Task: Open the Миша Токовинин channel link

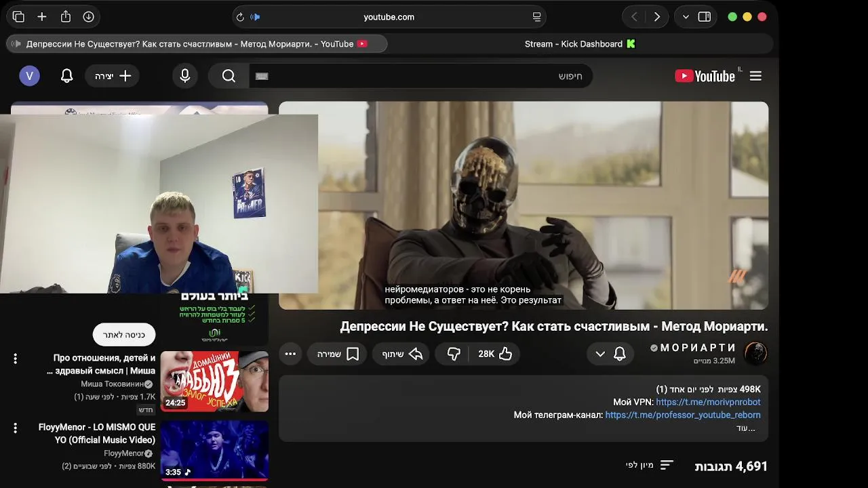Action: [x=112, y=384]
